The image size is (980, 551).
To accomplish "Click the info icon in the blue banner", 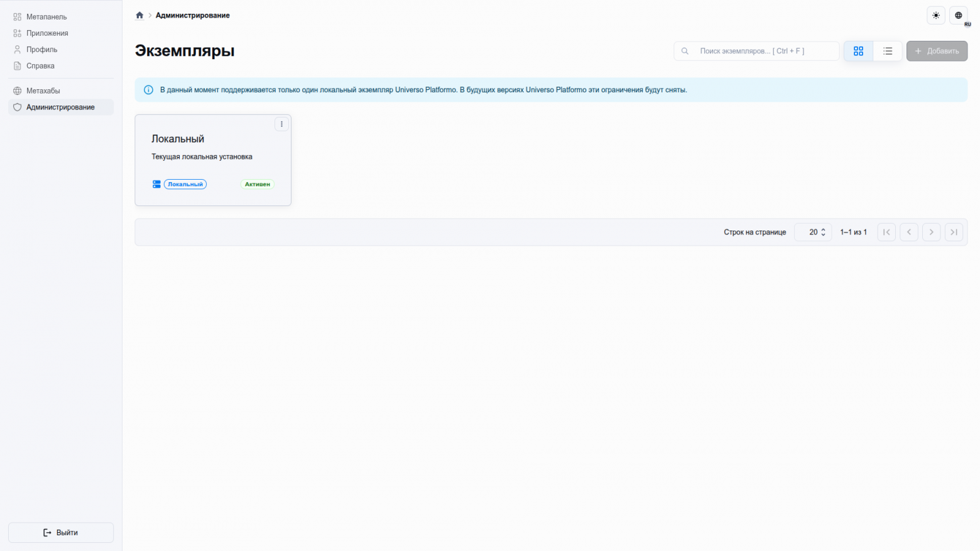I will tap(148, 90).
